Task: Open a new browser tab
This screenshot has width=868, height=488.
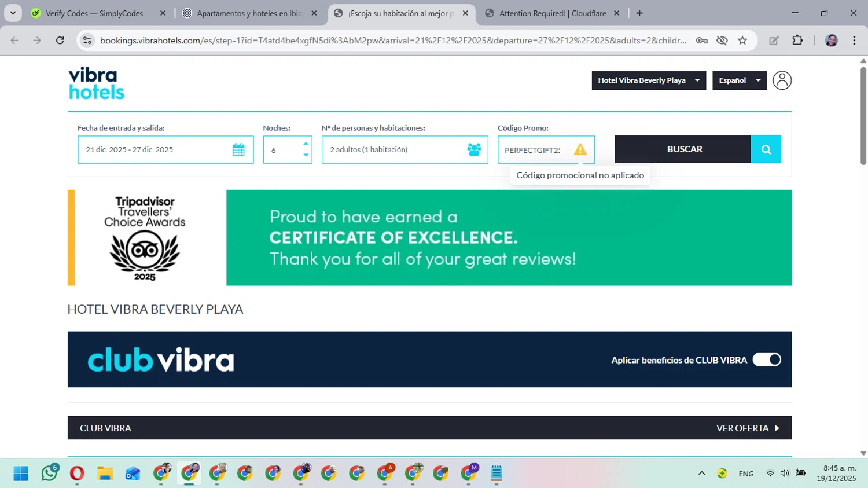Action: pyautogui.click(x=639, y=13)
